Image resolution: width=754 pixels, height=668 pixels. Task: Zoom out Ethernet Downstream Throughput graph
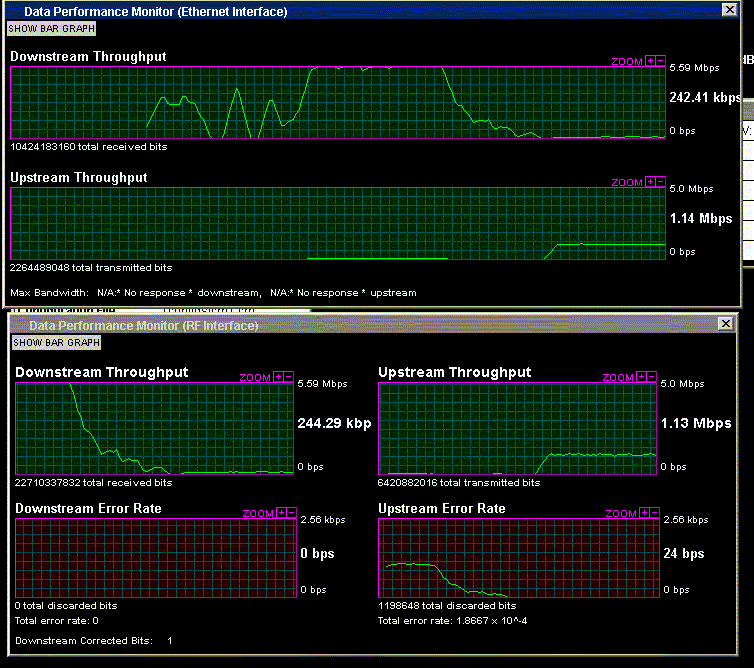coord(661,61)
